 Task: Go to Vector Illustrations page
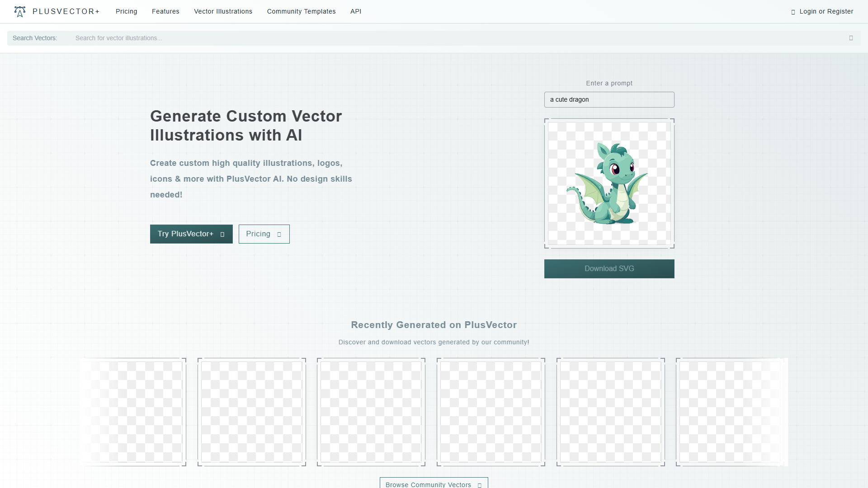[x=223, y=11]
